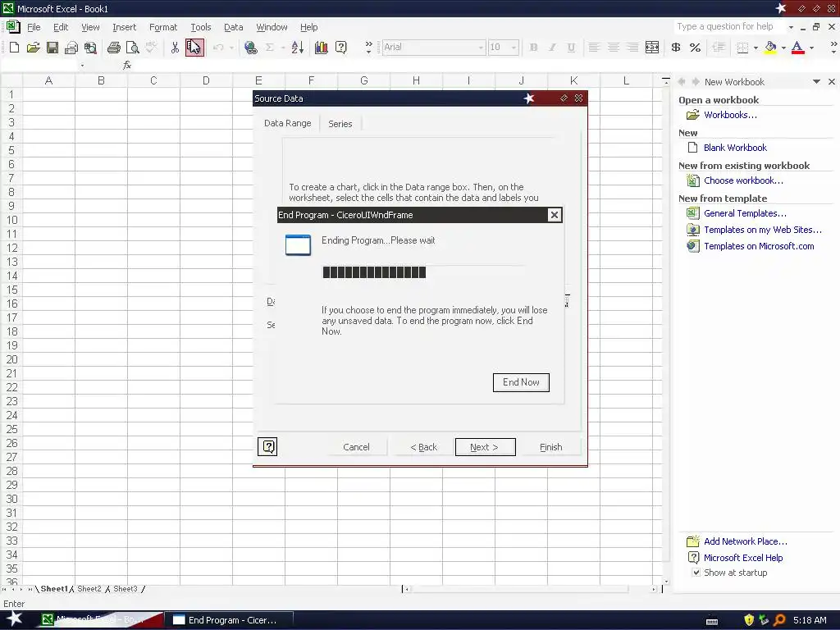Open the Font size dropdown
The image size is (840, 630).
pyautogui.click(x=514, y=47)
